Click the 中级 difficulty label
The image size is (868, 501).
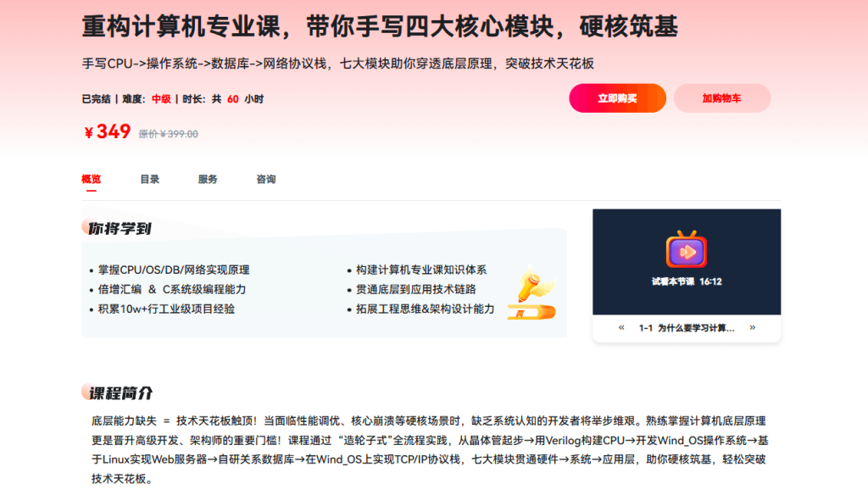pos(161,99)
